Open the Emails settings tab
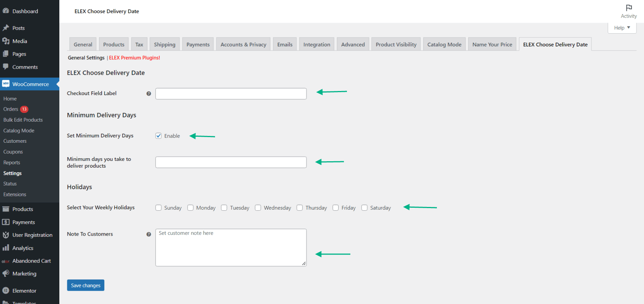Image resolution: width=644 pixels, height=304 pixels. tap(285, 44)
